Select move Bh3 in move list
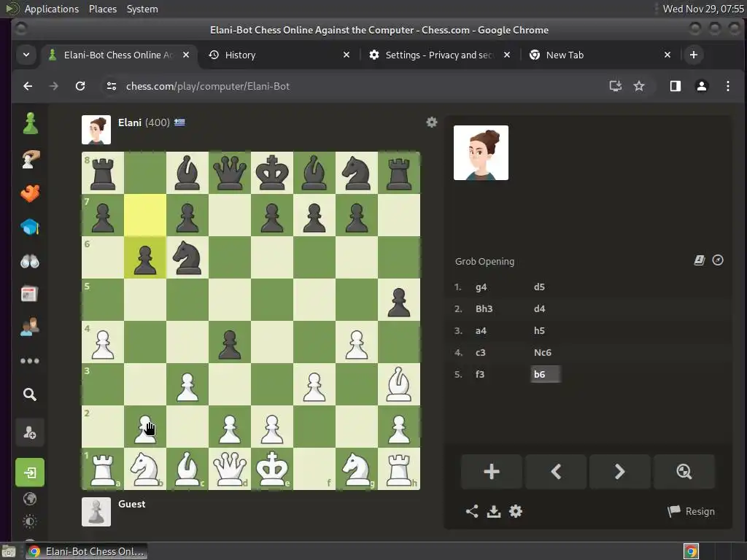This screenshot has width=747, height=560. (484, 308)
